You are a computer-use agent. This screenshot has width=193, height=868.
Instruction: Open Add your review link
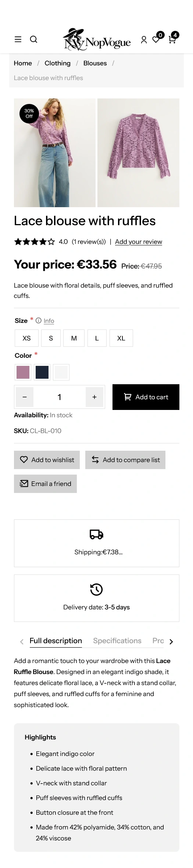139,242
